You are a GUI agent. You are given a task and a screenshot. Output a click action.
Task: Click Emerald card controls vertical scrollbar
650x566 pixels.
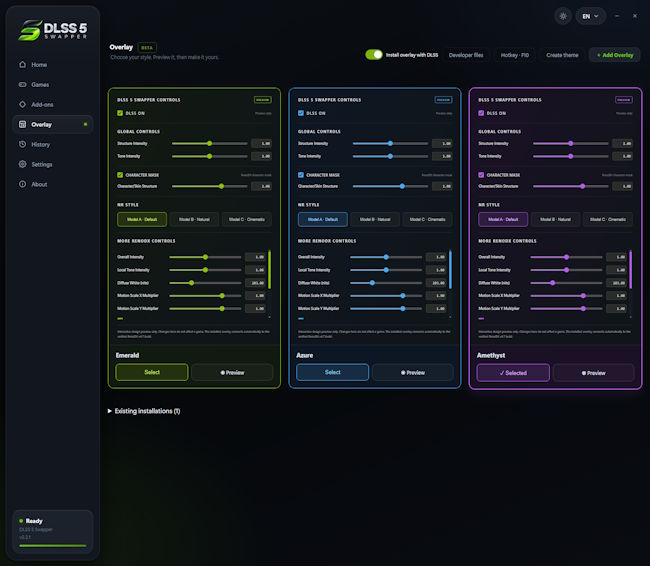(269, 269)
